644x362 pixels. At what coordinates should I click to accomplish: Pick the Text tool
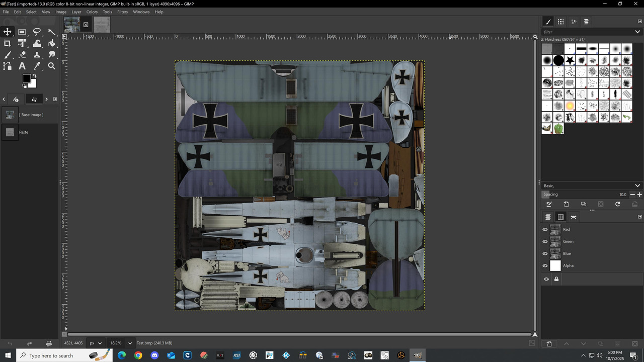22,66
